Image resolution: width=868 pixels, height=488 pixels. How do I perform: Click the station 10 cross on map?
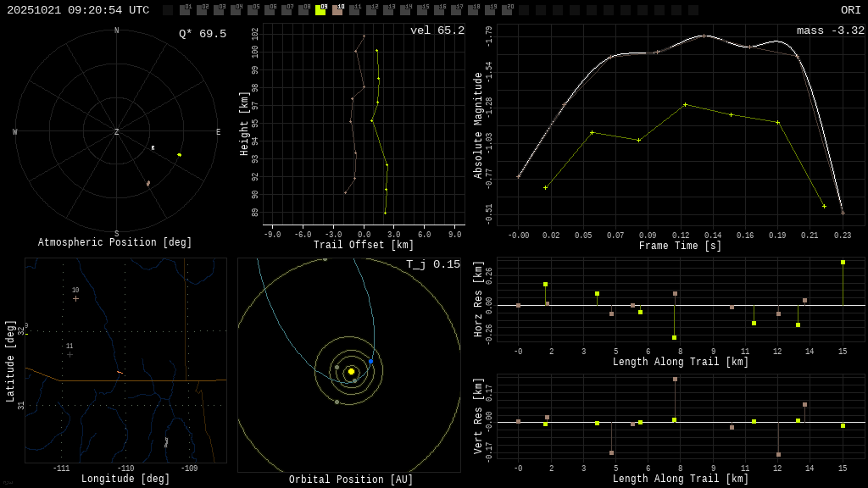pos(75,298)
